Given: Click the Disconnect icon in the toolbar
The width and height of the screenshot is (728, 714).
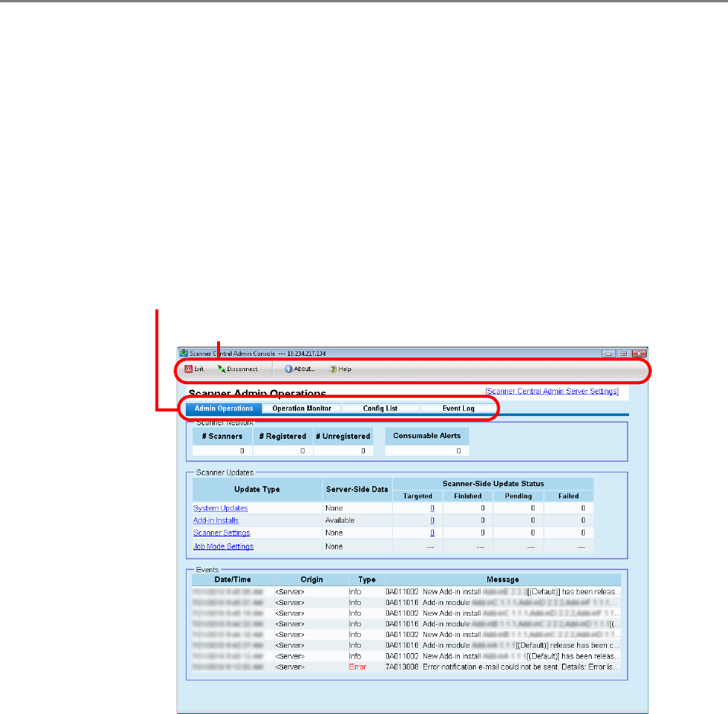Looking at the screenshot, I should point(222,369).
